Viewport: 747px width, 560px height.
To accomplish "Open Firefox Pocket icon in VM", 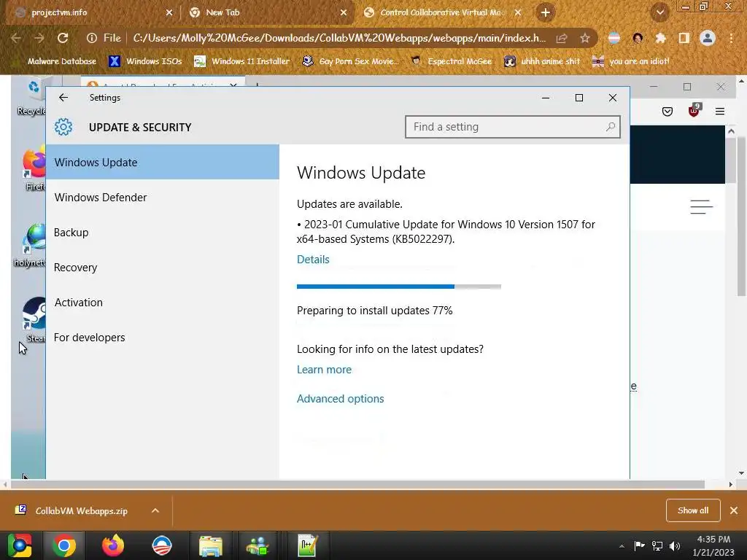I will tap(667, 112).
